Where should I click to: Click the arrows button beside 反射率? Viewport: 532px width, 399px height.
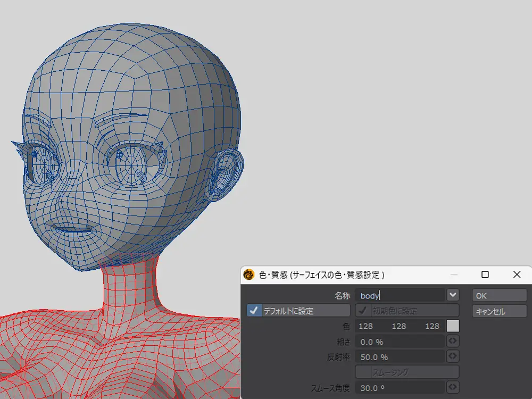(453, 356)
